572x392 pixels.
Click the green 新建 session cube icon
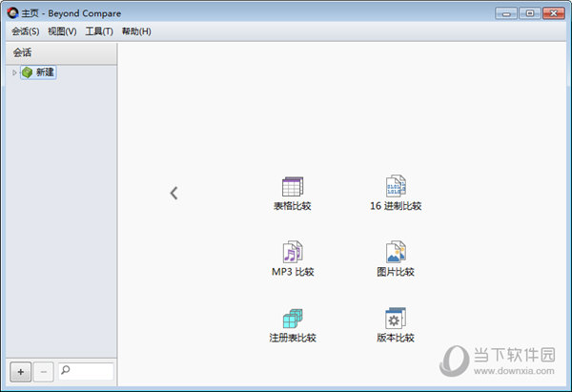coord(28,72)
